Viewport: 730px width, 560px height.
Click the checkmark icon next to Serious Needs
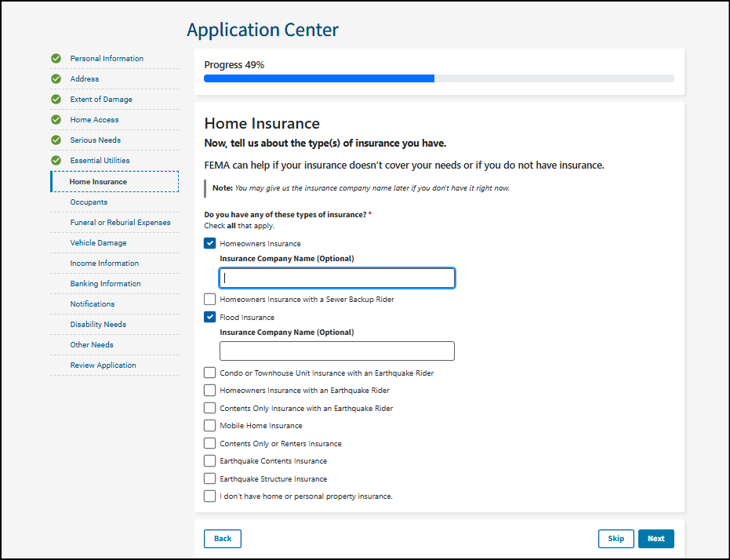56,140
